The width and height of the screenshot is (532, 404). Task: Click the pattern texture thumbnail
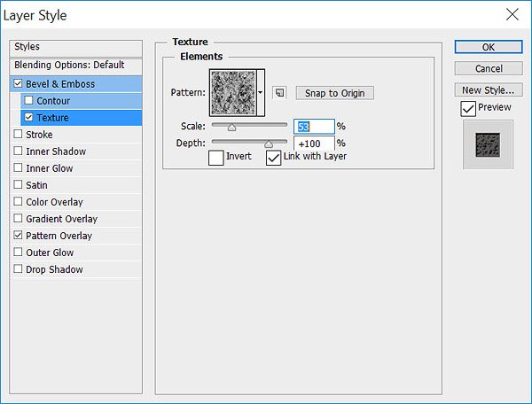233,92
